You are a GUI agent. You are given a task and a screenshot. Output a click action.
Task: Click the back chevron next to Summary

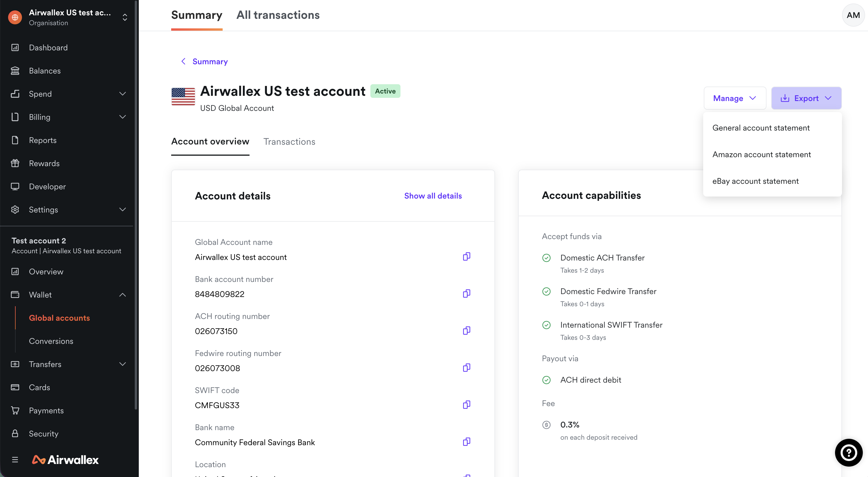point(183,61)
